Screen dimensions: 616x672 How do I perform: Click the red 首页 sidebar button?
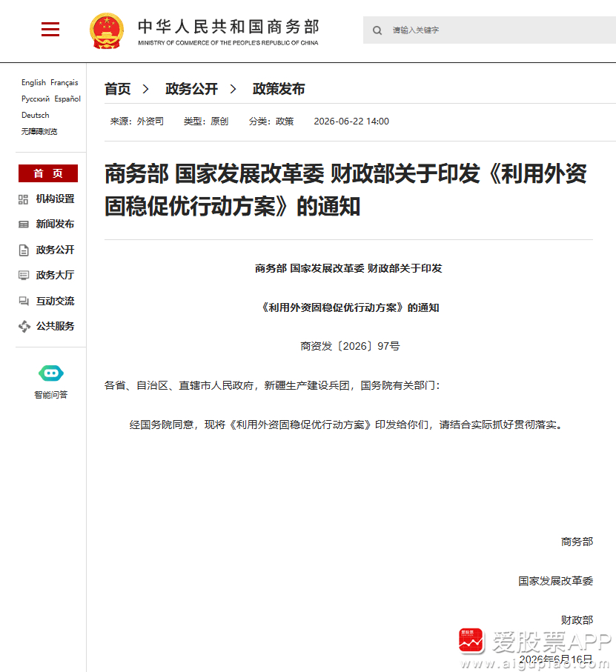tap(48, 173)
